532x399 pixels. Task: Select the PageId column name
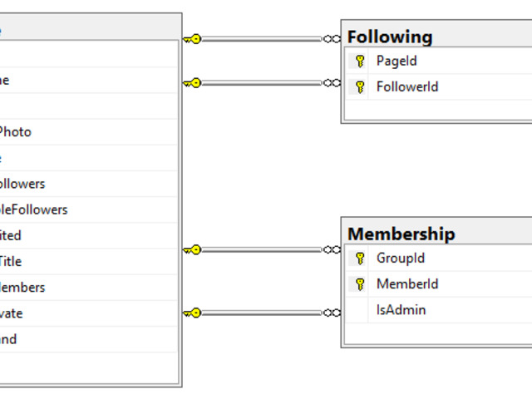click(x=397, y=61)
